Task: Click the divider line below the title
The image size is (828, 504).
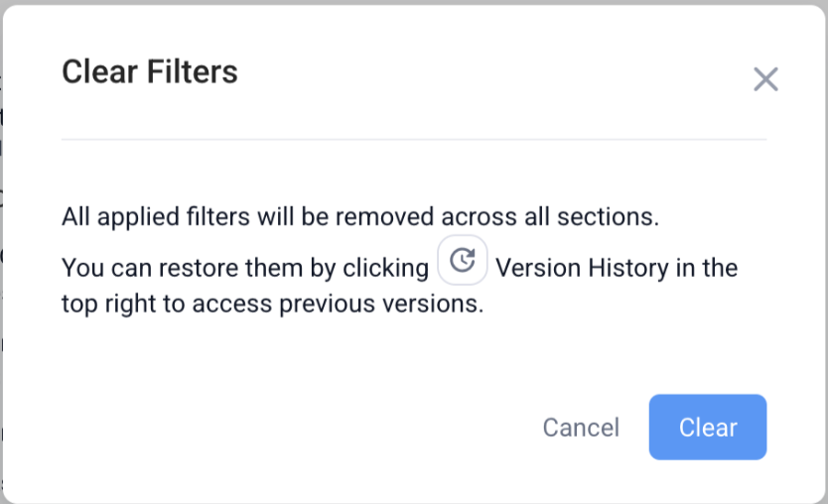Action: [x=414, y=140]
